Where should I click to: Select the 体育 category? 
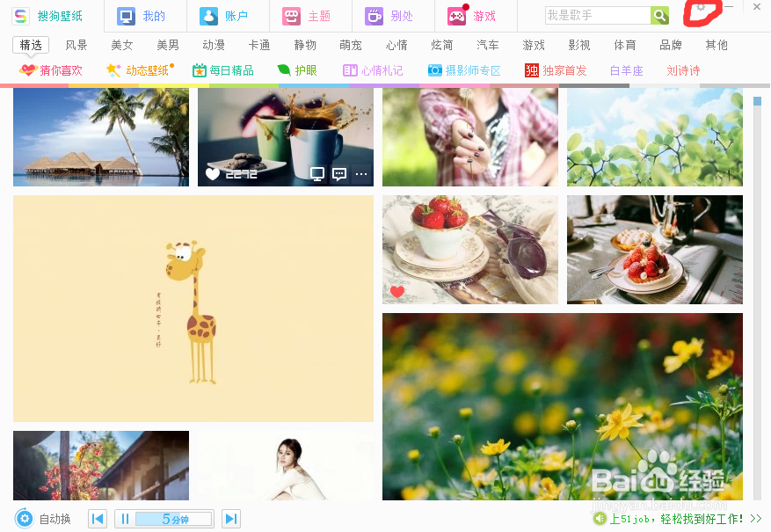tap(625, 45)
